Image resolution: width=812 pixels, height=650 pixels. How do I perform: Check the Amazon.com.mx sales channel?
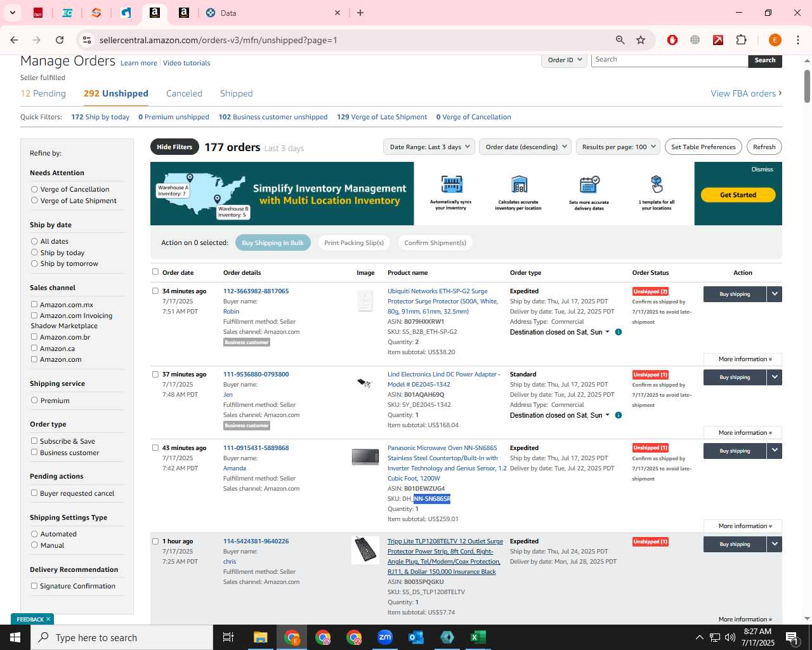pos(34,305)
